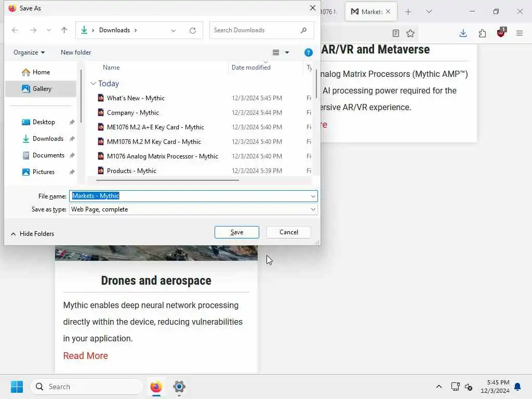Open Firefox extensions icon
Viewport: 532px width, 399px height.
coord(482,33)
